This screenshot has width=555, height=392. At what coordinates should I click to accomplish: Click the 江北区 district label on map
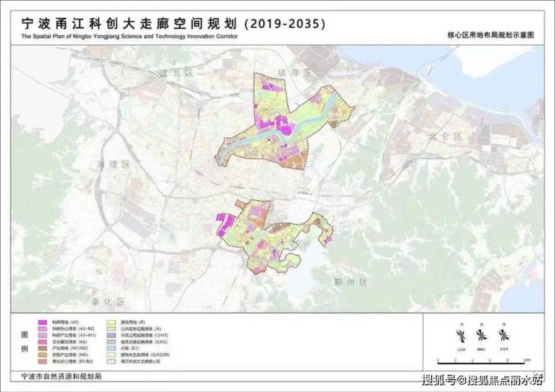pos(176,73)
